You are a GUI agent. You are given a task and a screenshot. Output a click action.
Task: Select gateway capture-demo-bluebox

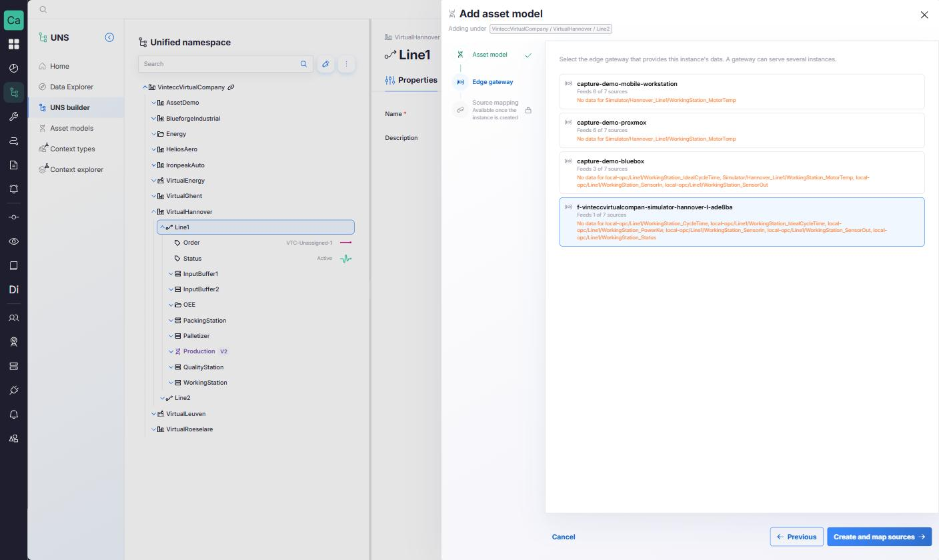coord(742,173)
